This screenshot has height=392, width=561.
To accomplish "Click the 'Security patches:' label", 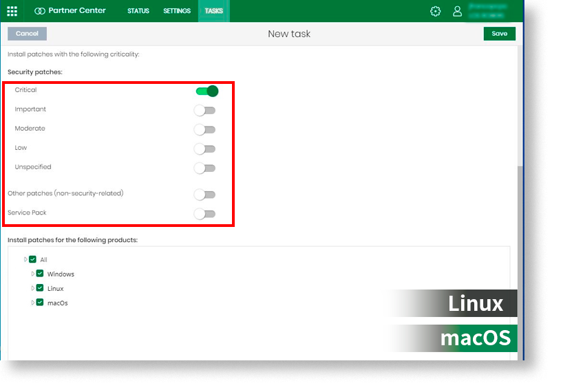I will 35,72.
